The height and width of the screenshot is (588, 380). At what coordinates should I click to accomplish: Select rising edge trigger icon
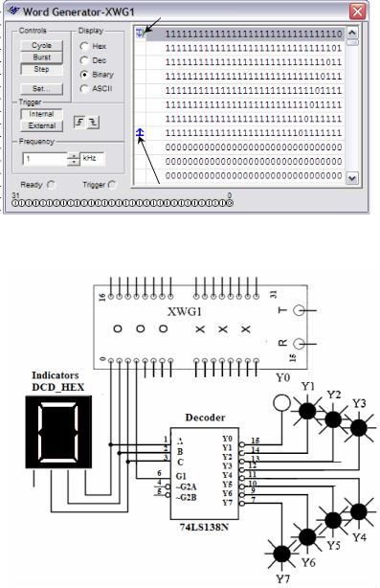pyautogui.click(x=79, y=122)
